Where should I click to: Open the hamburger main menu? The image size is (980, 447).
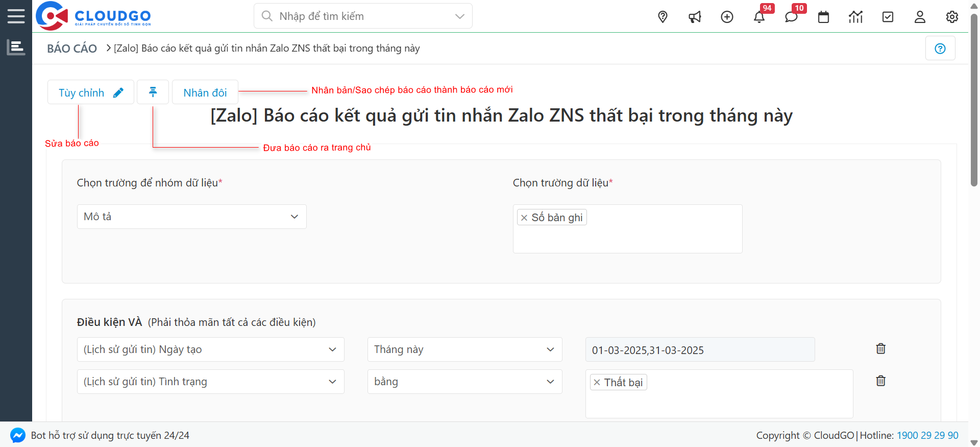tap(16, 16)
